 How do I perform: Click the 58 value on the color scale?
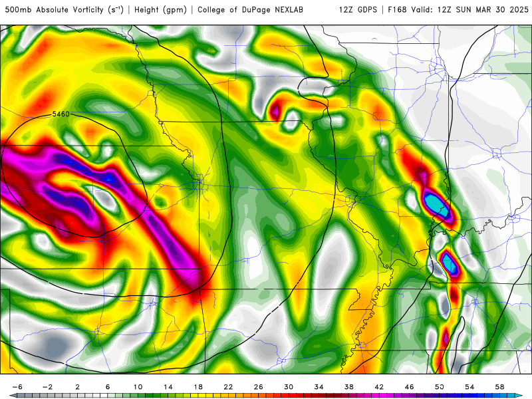(x=500, y=387)
